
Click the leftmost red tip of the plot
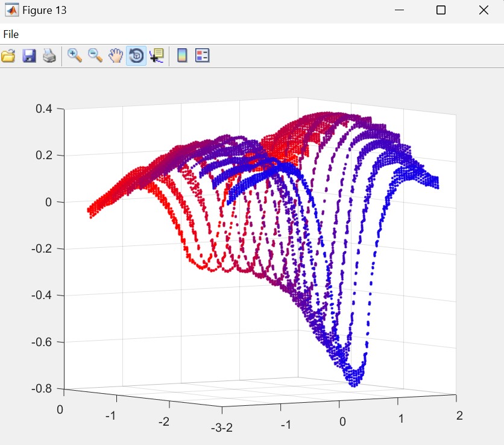(89, 210)
